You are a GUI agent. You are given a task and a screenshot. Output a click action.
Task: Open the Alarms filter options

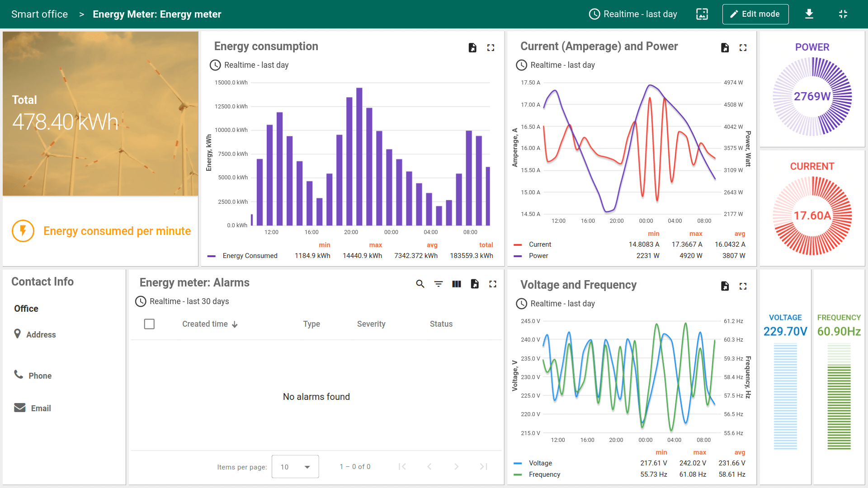pyautogui.click(x=438, y=284)
